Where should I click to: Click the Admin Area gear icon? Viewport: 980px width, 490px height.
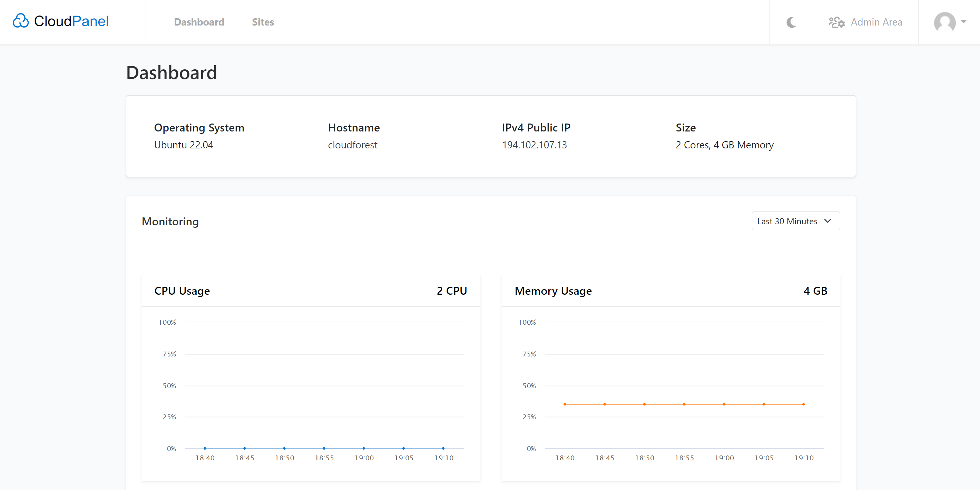click(x=837, y=22)
